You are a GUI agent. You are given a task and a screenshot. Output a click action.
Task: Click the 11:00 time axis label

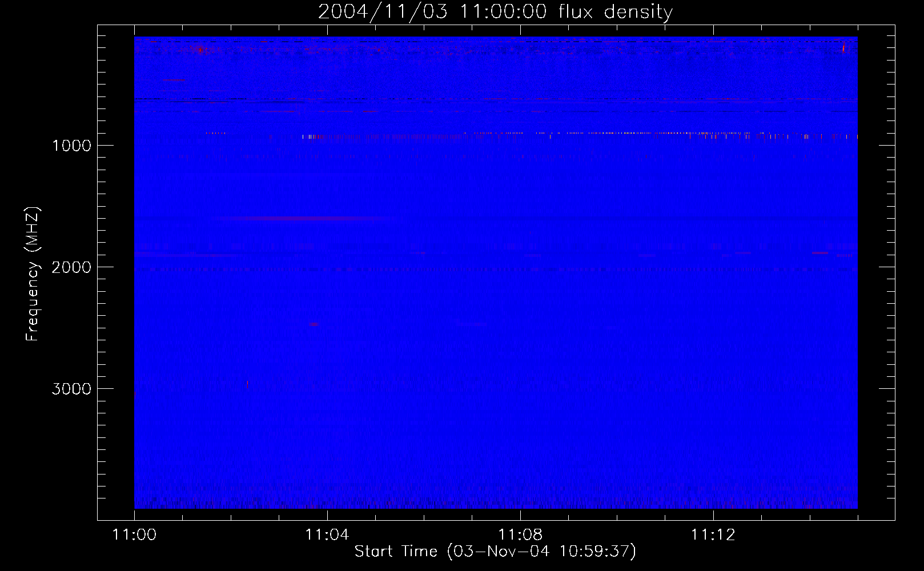pos(134,535)
